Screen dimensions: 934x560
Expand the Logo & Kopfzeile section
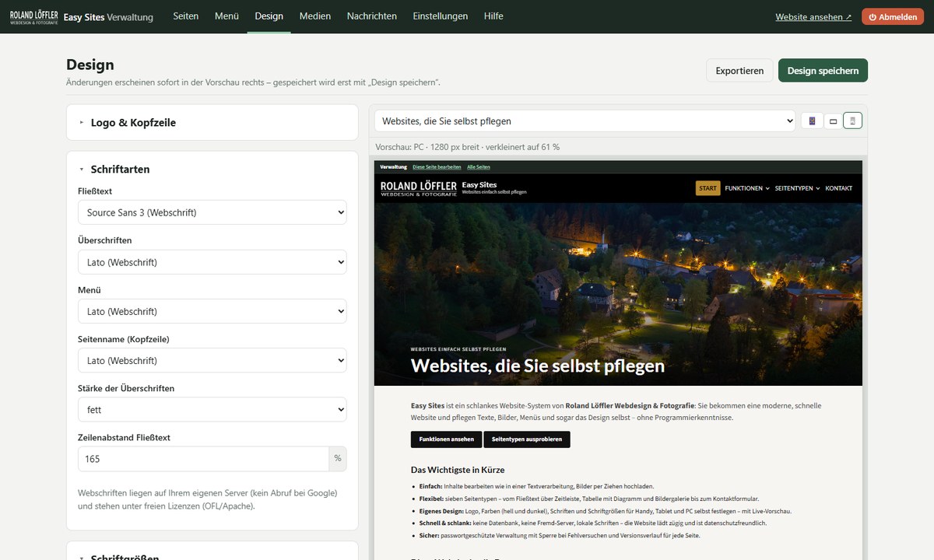click(x=212, y=123)
